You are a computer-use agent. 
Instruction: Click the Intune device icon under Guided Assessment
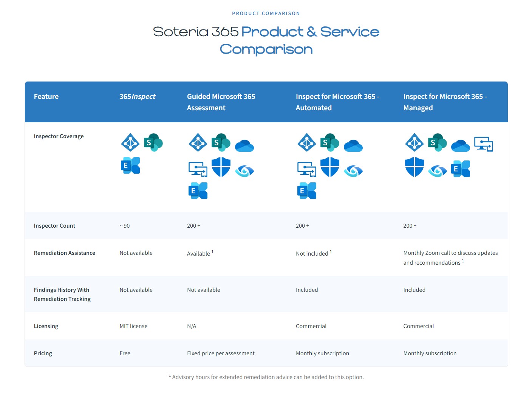[x=198, y=169]
